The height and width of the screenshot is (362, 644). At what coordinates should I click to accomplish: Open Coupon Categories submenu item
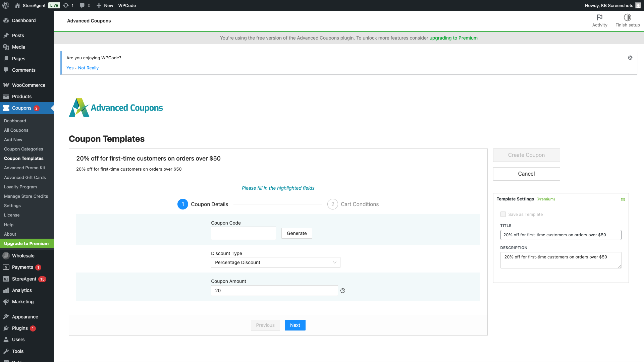click(x=23, y=149)
